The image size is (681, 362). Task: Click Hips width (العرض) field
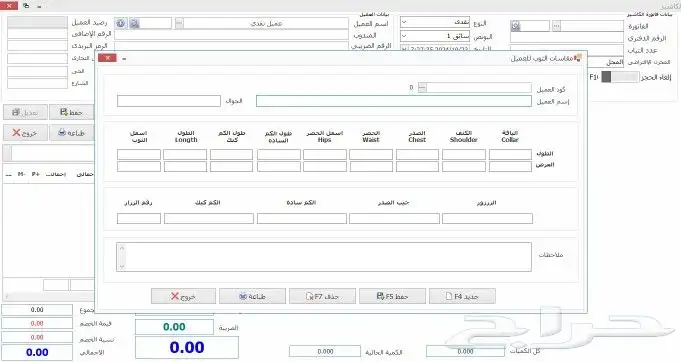pyautogui.click(x=325, y=167)
